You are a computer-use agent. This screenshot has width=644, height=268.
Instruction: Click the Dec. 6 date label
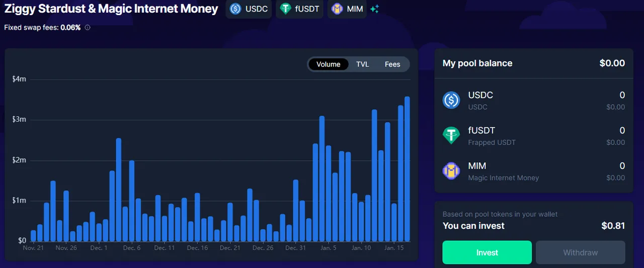point(132,248)
